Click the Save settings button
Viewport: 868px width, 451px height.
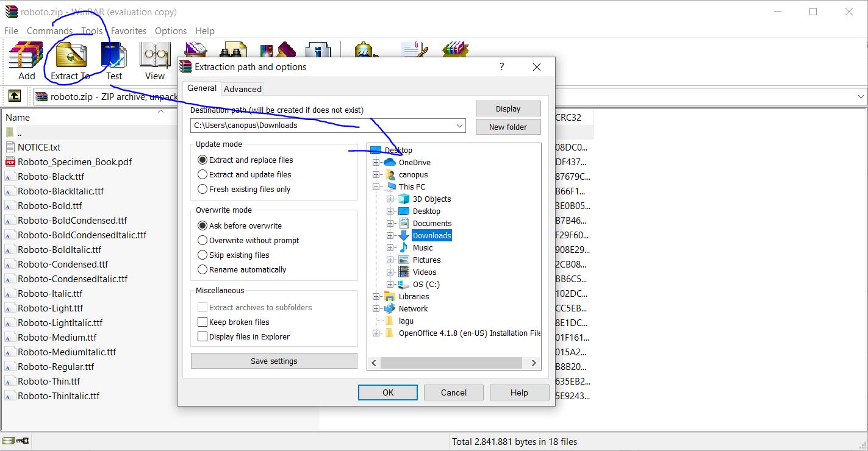tap(274, 361)
